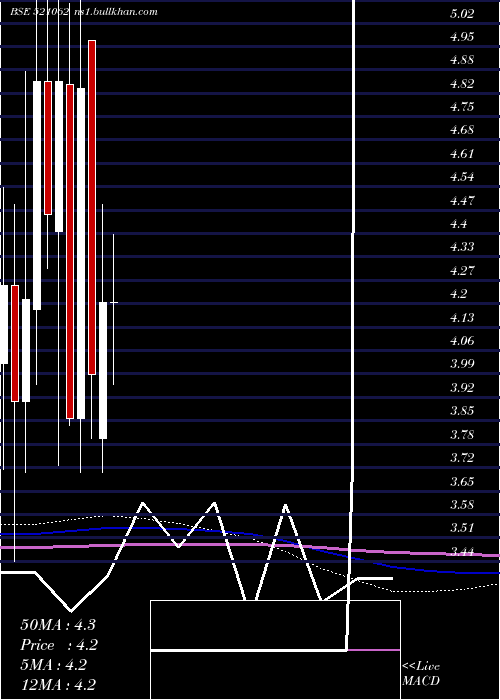Select the 3.65 price axis label
The image size is (500, 700).
[462, 481]
